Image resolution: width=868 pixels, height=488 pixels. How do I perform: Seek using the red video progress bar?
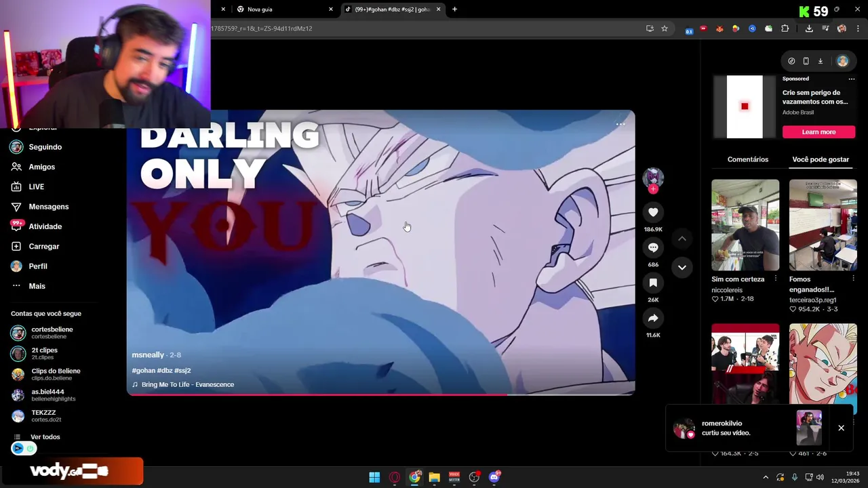tap(380, 394)
